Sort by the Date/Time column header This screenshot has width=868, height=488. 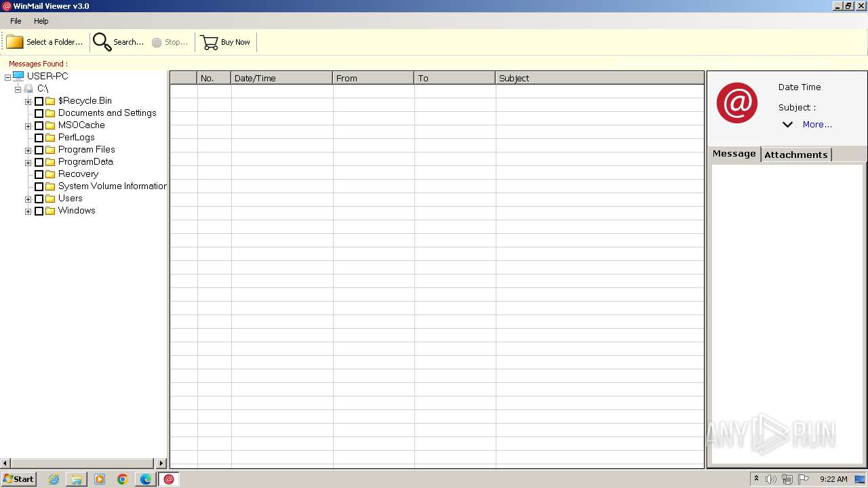point(281,78)
